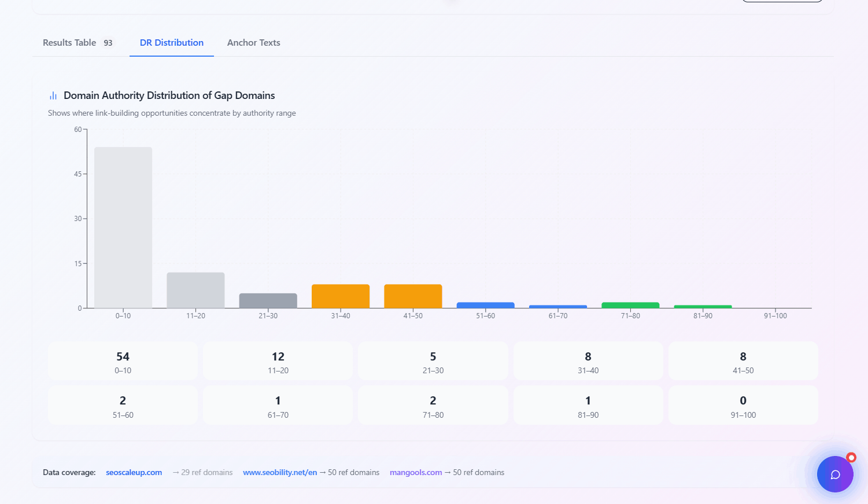
Task: Click the blue 51–60 bar
Action: [x=485, y=304]
